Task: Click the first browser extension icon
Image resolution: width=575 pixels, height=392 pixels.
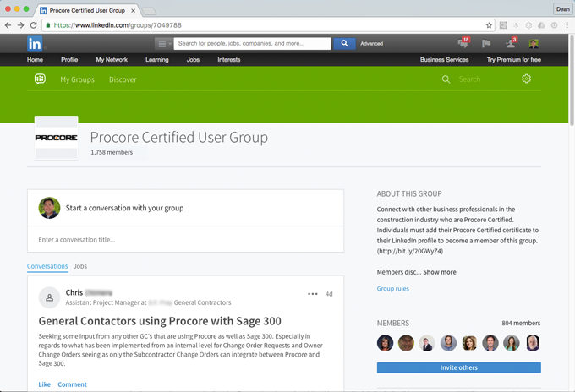Action: coord(503,25)
